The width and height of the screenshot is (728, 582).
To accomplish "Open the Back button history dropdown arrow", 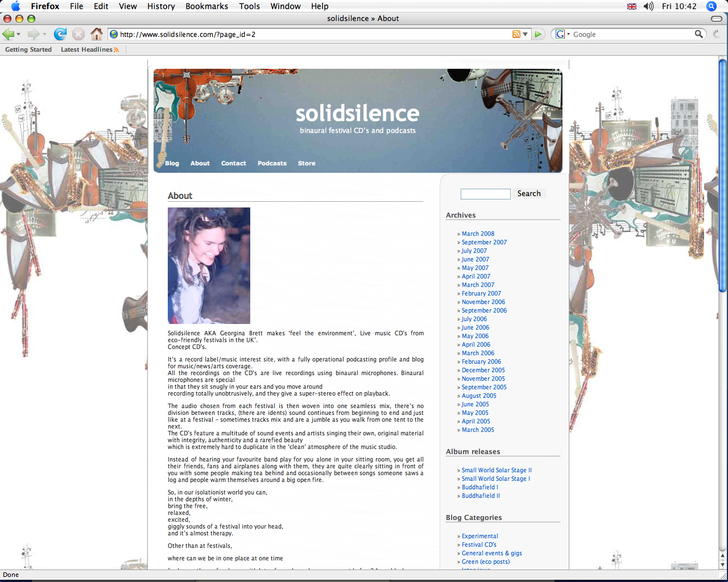I will [19, 35].
